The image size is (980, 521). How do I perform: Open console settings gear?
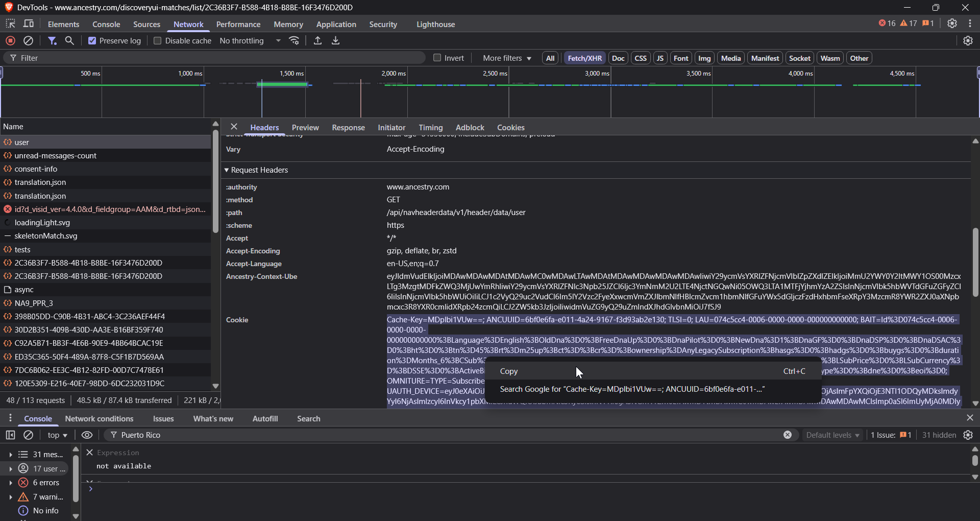(968, 435)
